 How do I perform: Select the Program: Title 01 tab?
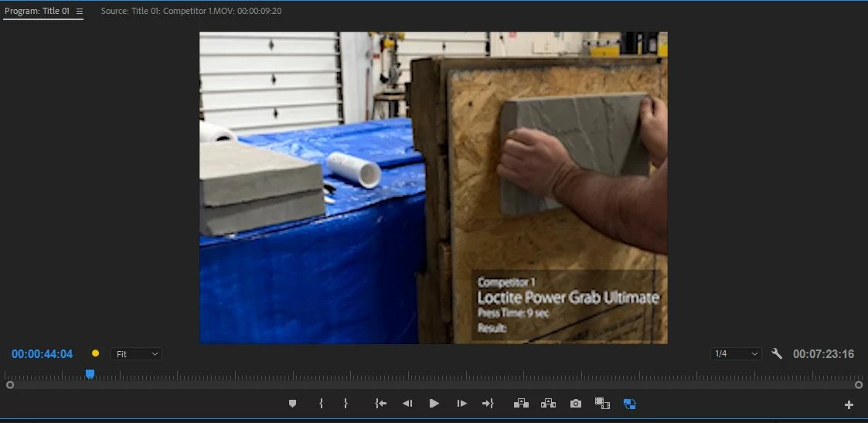coord(37,11)
